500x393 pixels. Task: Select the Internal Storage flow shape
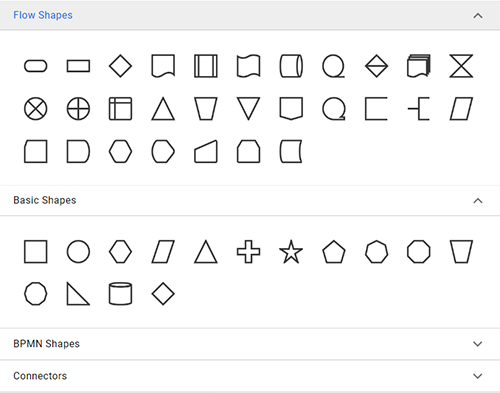(120, 109)
